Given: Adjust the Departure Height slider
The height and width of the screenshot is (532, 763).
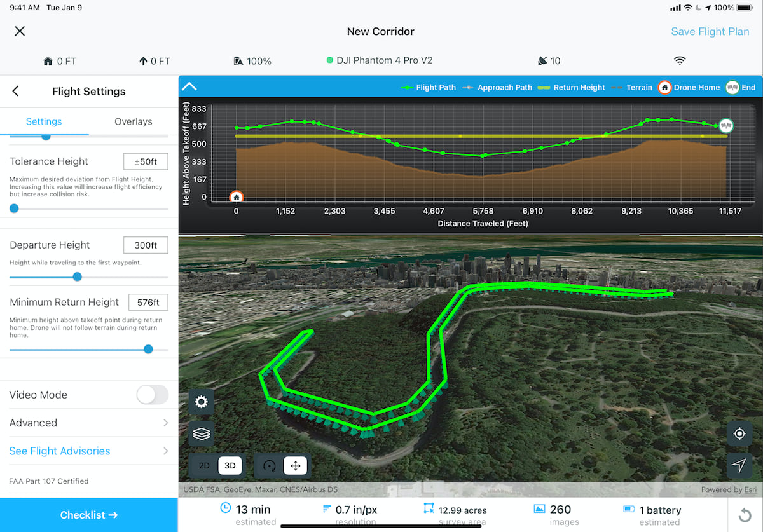Looking at the screenshot, I should (77, 276).
